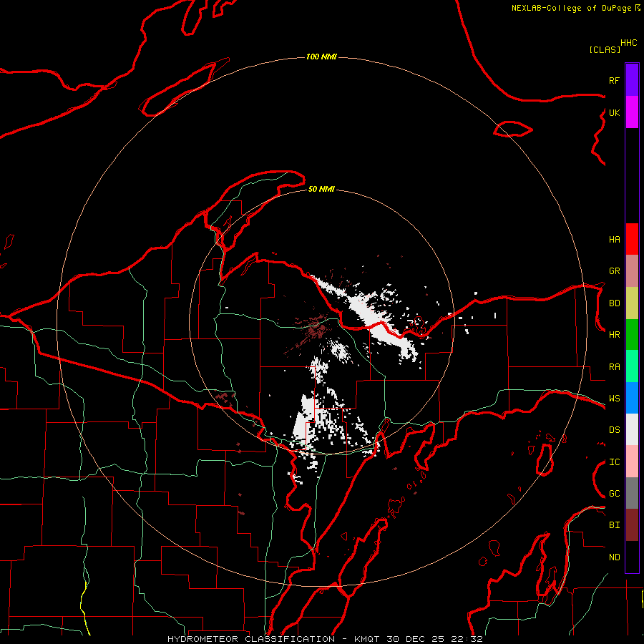
Task: Click the RA light green legend swatch
Action: 632,366
